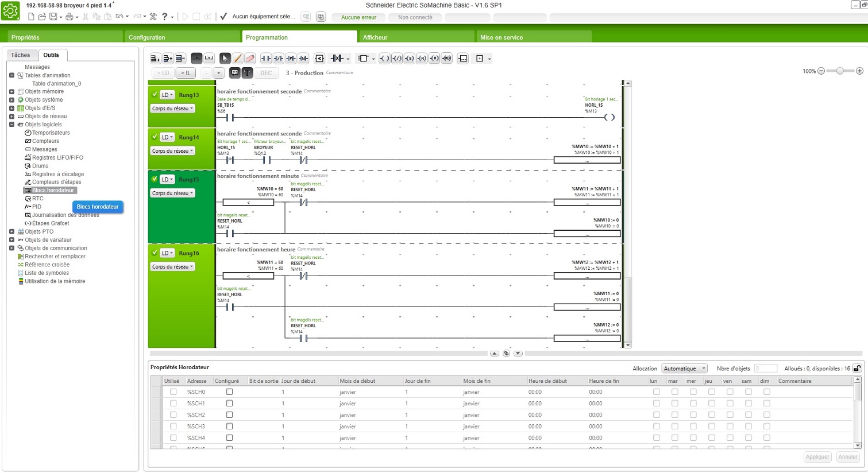Screen dimensions: 868x473
Task: Select the eraser tool in ladder toolbar
Action: [x=250, y=59]
